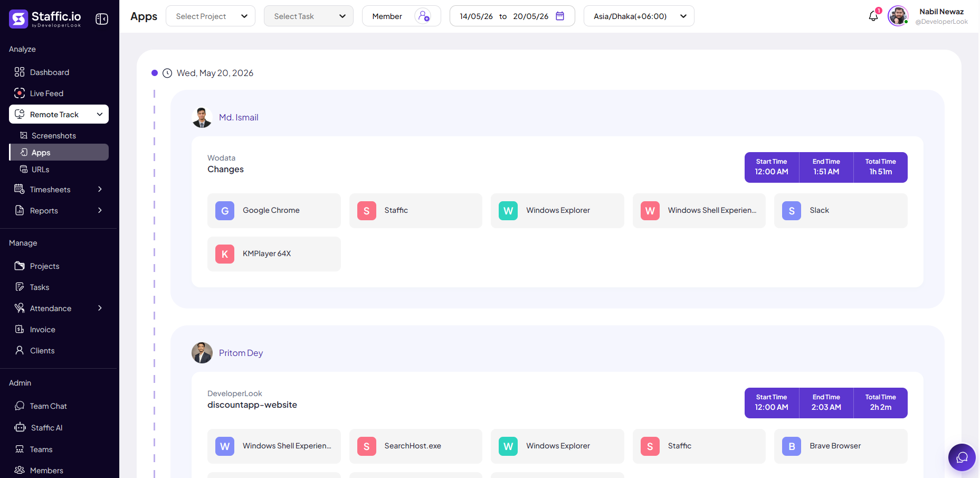Click the KMPlayer K icon

pyautogui.click(x=225, y=254)
